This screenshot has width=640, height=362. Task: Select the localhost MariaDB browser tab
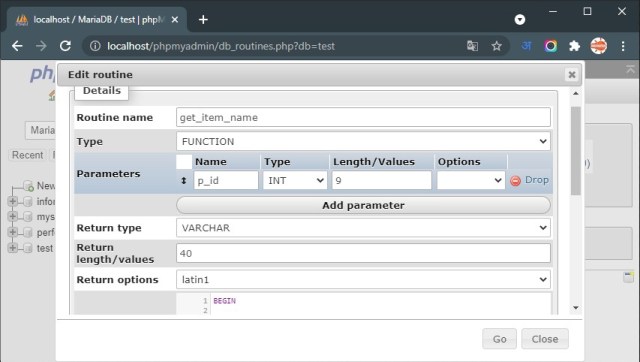[x=97, y=20]
